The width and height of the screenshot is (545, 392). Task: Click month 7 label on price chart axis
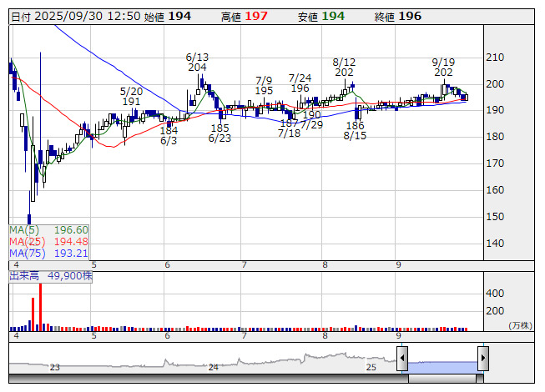tap(245, 265)
